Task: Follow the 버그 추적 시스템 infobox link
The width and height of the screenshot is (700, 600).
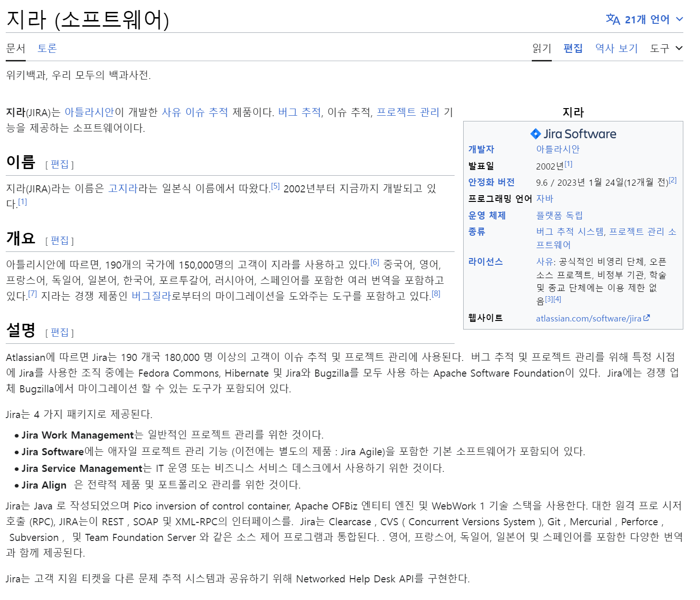Action: tap(570, 231)
